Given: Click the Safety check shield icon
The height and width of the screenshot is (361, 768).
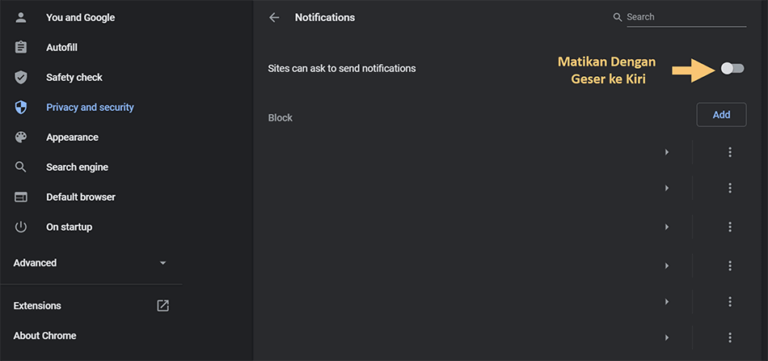Looking at the screenshot, I should click(21, 77).
